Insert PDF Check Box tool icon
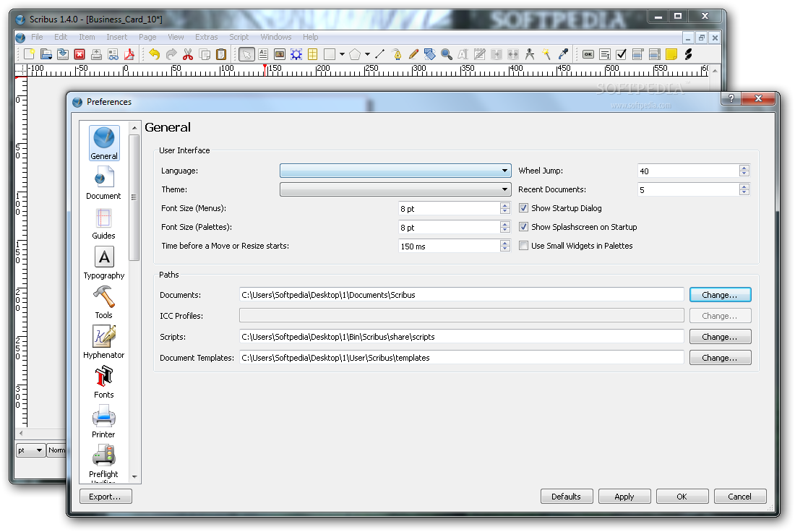 (621, 54)
